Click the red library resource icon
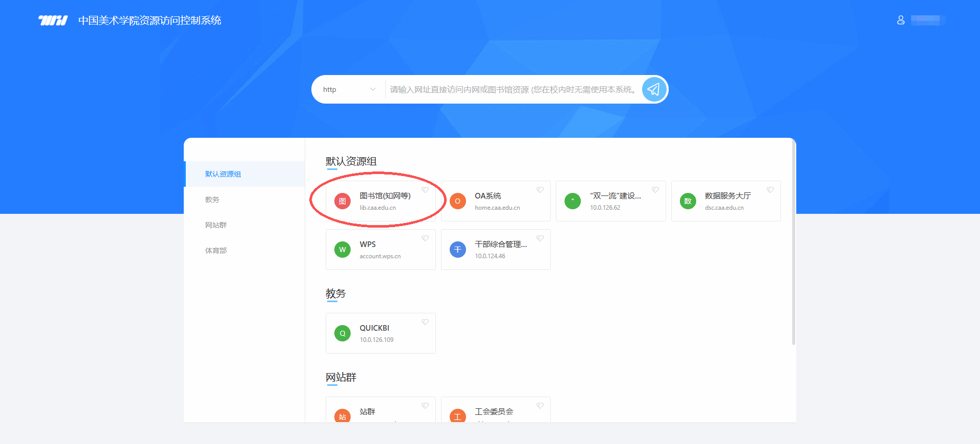This screenshot has width=980, height=444. click(342, 201)
